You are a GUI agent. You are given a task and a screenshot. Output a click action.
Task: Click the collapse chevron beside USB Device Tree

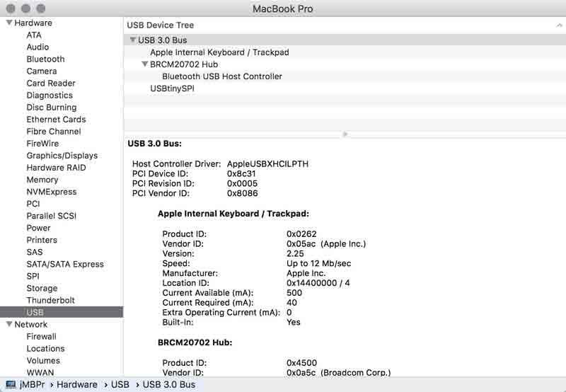pyautogui.click(x=559, y=25)
